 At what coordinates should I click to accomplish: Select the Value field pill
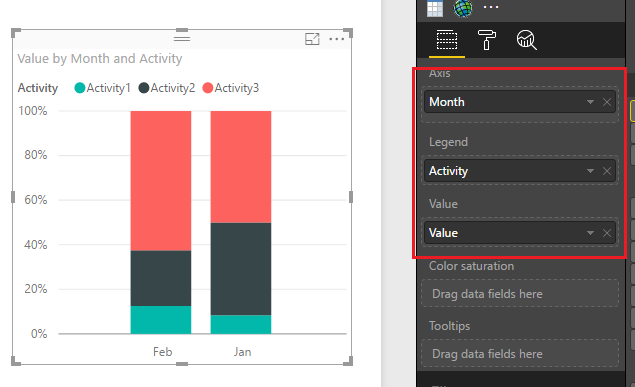520,233
